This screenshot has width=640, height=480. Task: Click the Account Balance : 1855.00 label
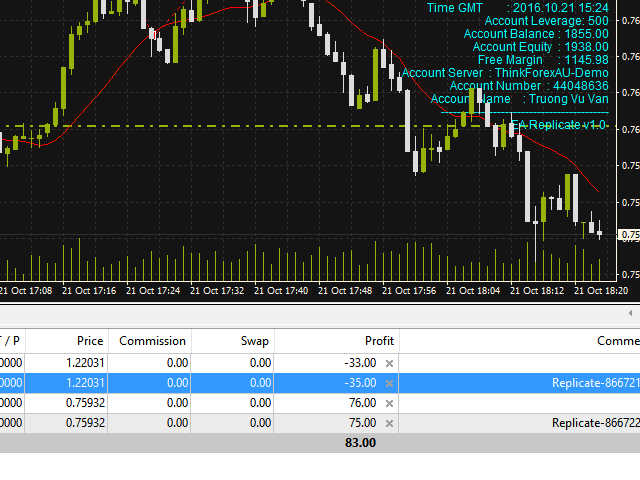point(536,34)
